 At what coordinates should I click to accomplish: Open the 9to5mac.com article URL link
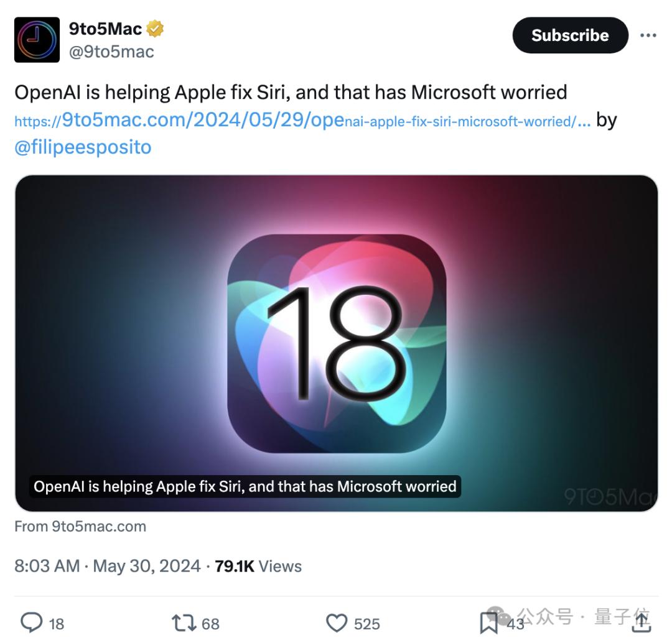point(302,121)
